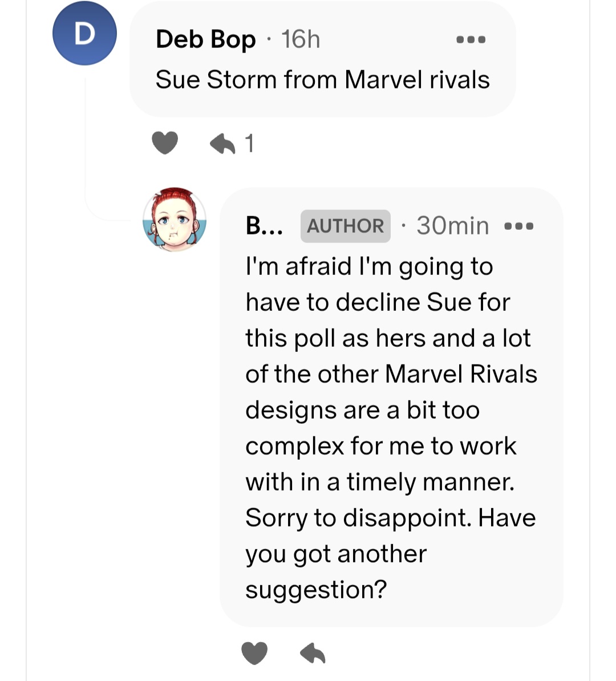Reply to the author's response
The width and height of the screenshot is (616, 681).
pos(313,653)
